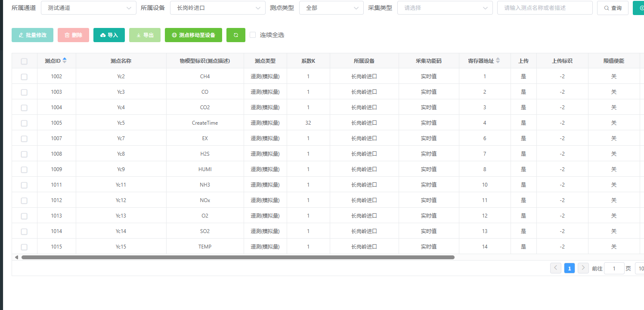The width and height of the screenshot is (644, 310).
Task: Go to the previous page arrow
Action: pos(556,268)
